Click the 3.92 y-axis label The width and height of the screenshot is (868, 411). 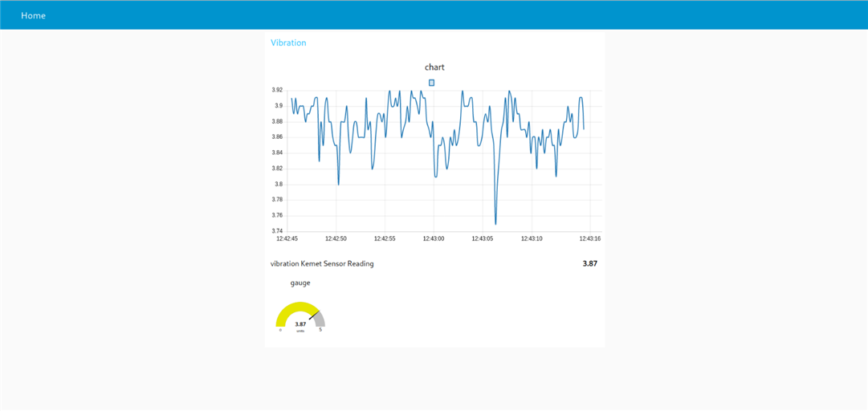pos(277,90)
